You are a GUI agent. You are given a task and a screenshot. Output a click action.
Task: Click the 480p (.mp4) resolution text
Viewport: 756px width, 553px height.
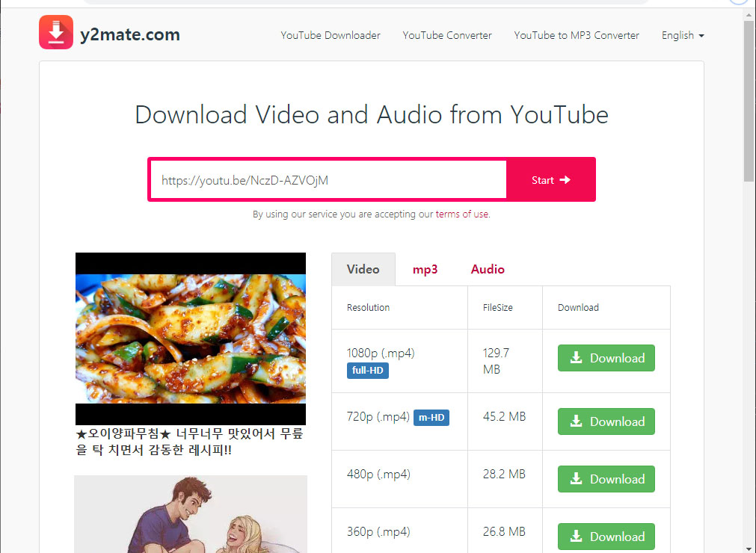click(378, 475)
